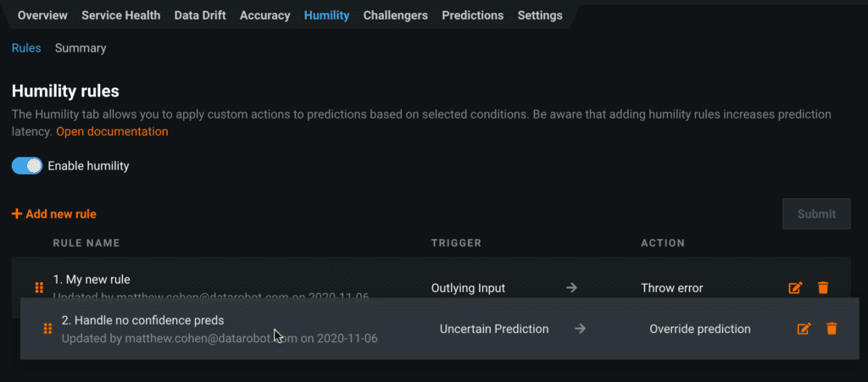
Task: Edit the "Handle no confidence preds" rule
Action: click(804, 329)
